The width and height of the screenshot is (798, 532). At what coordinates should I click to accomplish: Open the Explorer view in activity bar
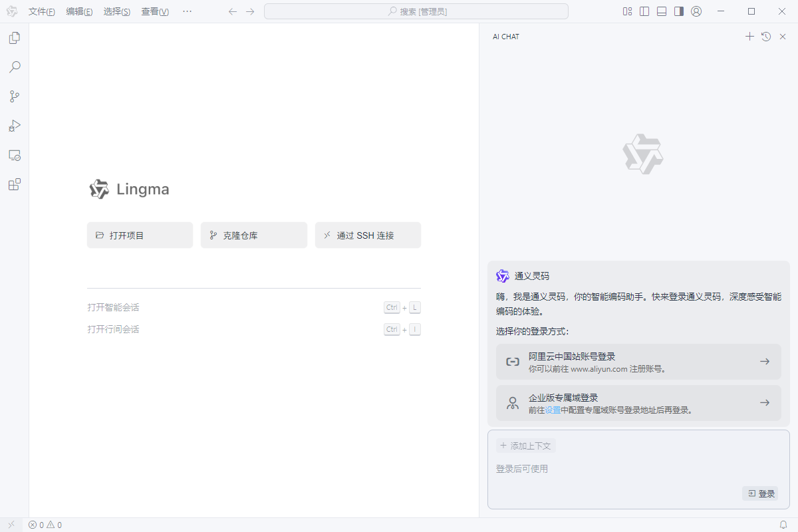(14, 38)
